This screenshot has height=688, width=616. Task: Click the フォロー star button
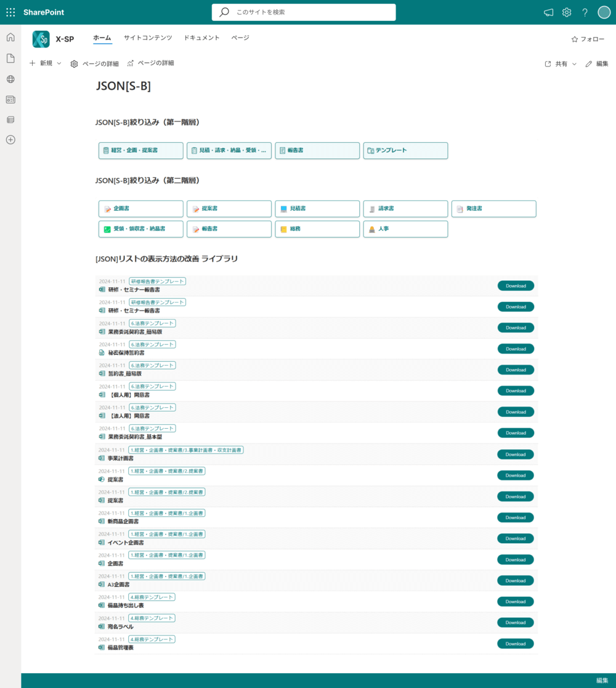tap(588, 39)
